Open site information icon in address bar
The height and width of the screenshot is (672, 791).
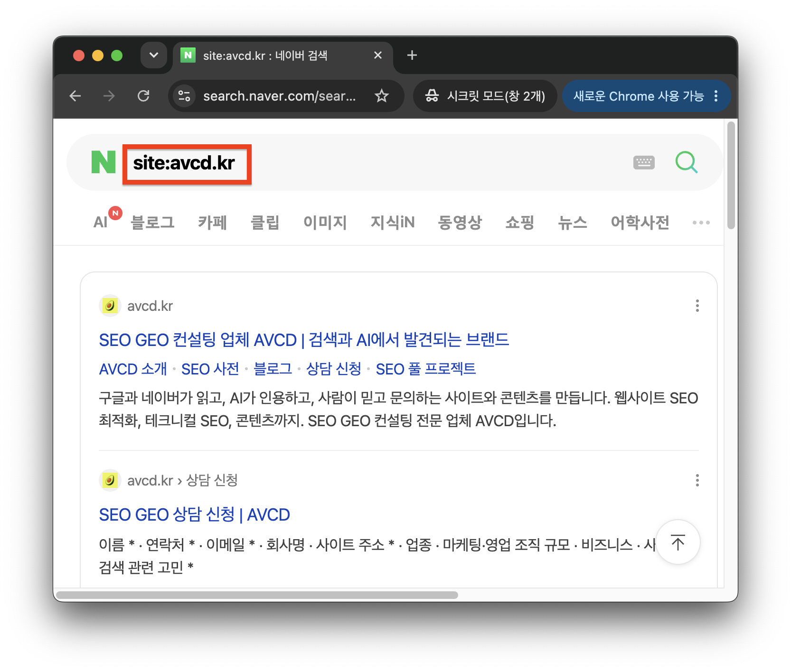[184, 96]
